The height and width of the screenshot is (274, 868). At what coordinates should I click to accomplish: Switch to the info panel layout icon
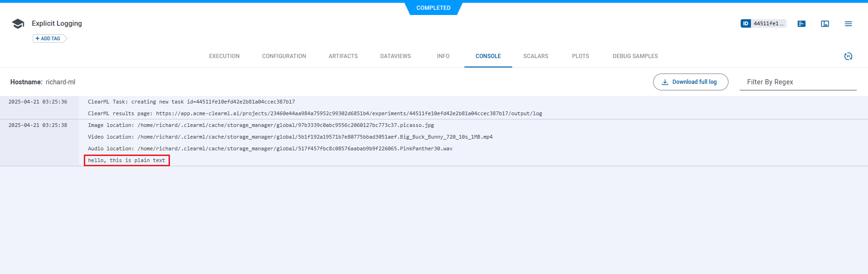tap(825, 23)
